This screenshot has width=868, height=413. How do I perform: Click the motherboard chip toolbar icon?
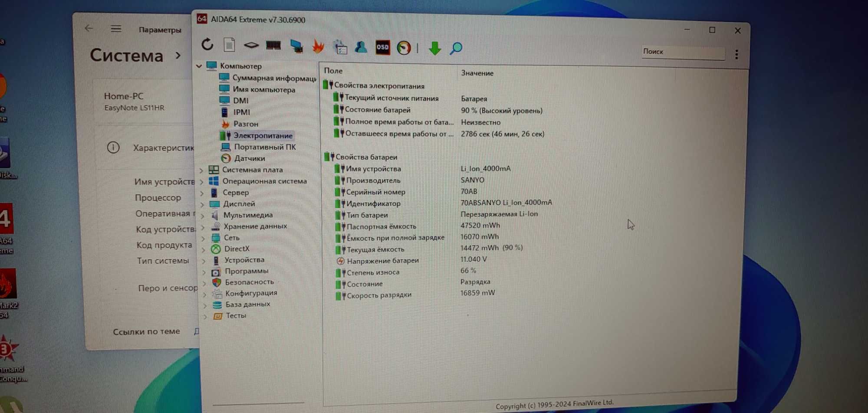tap(251, 45)
